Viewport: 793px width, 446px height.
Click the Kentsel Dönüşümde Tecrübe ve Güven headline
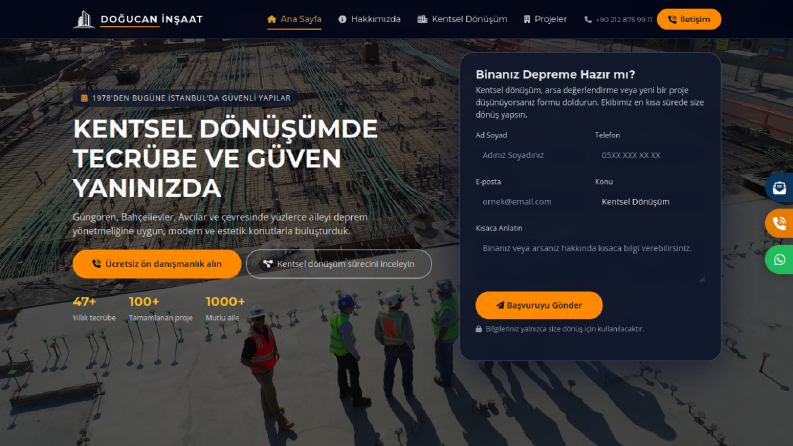[225, 158]
